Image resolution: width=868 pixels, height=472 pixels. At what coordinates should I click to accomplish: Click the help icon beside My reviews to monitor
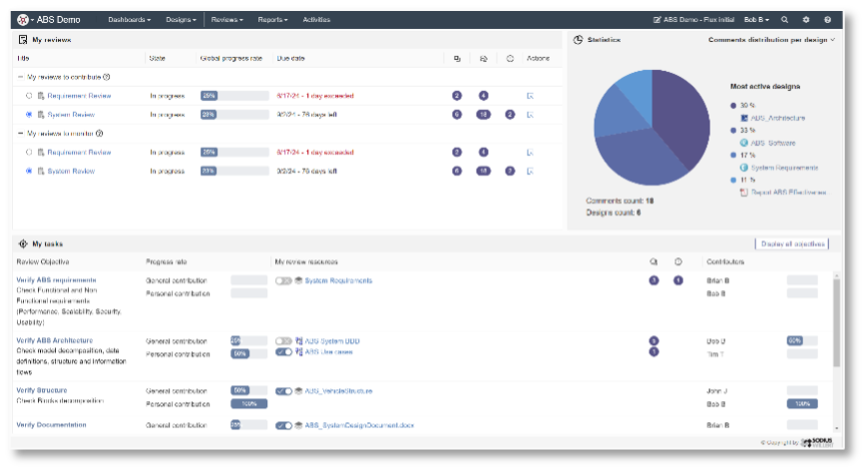tap(99, 134)
